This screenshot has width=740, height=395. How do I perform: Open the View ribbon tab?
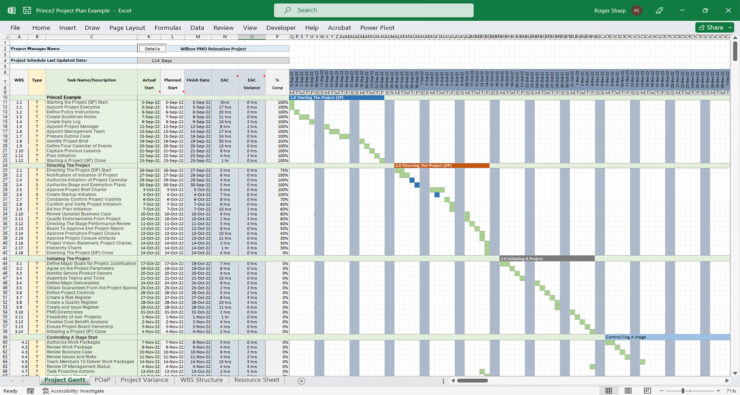pyautogui.click(x=250, y=28)
